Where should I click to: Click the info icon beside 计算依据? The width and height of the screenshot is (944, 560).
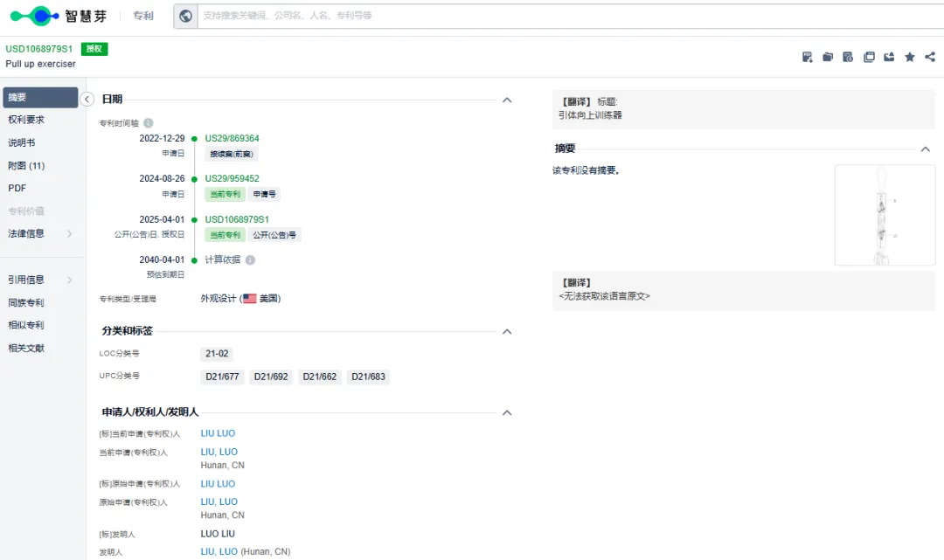click(250, 259)
